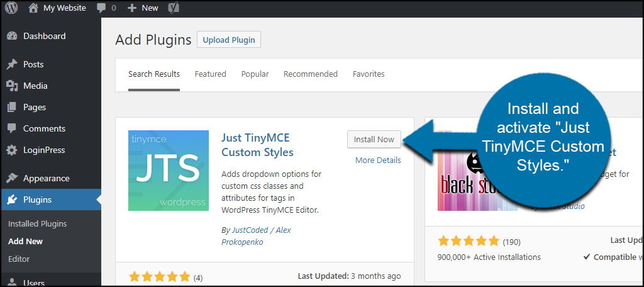Switch to the Popular tab
This screenshot has width=644, height=287.
pos(255,74)
